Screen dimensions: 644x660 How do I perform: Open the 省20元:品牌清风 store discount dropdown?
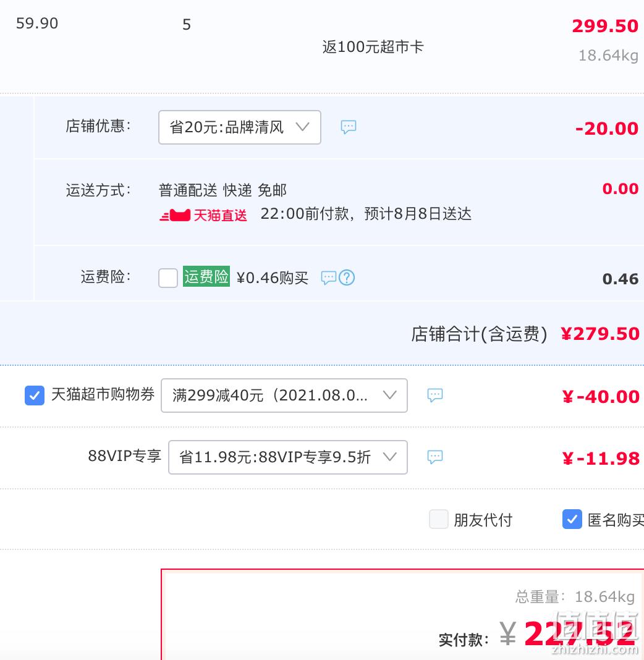tap(240, 127)
